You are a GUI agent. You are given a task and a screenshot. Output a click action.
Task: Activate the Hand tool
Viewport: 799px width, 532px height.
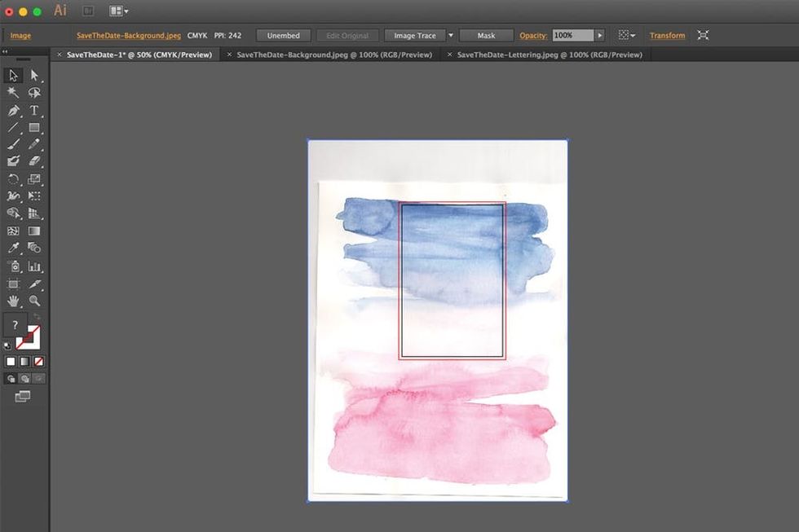13,301
